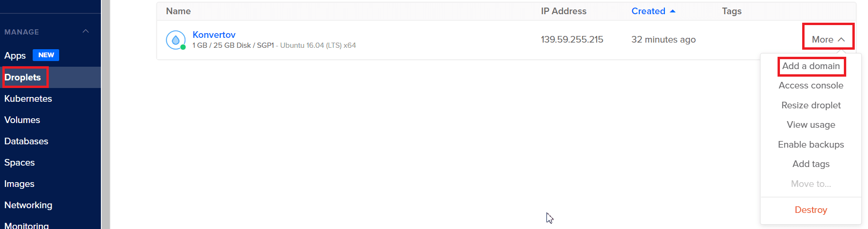Toggle the Created column sort arrow
Image resolution: width=868 pixels, height=229 pixels.
tap(672, 11)
